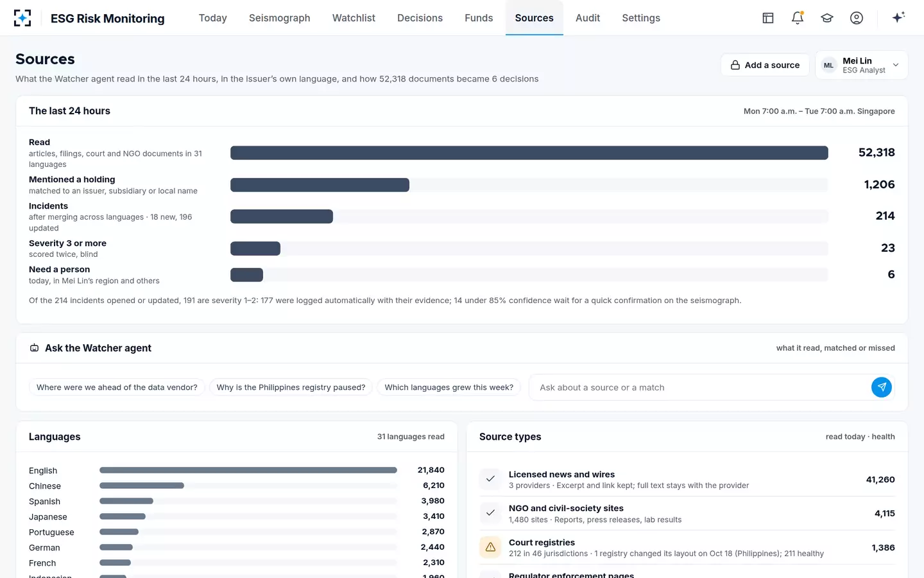This screenshot has width=924, height=578.
Task: Send the Watcher agent question
Action: (882, 387)
